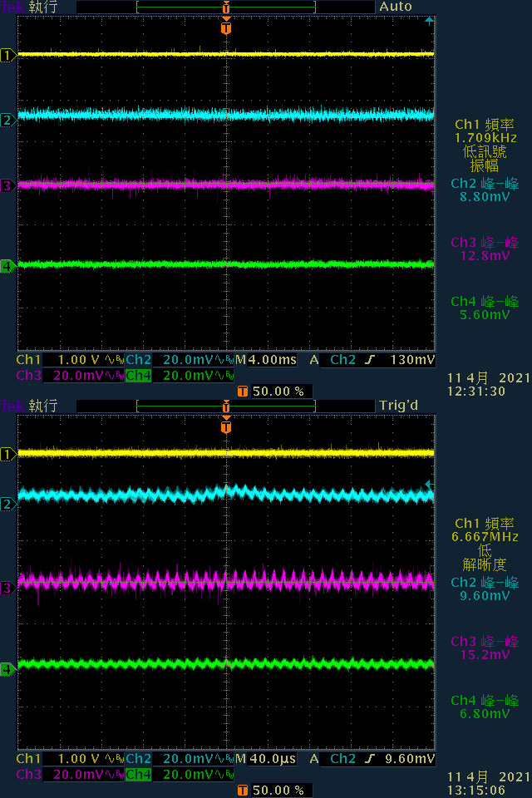The width and height of the screenshot is (532, 798).
Task: Click the 12:31:30 timestamp
Action: (476, 392)
